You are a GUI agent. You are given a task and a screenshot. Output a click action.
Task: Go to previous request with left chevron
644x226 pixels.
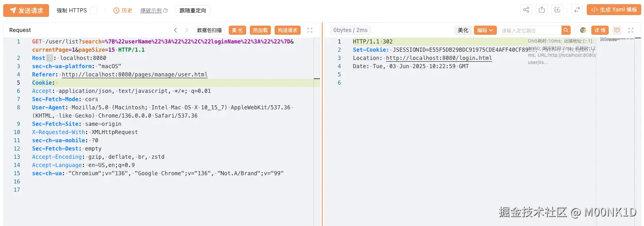point(176,30)
